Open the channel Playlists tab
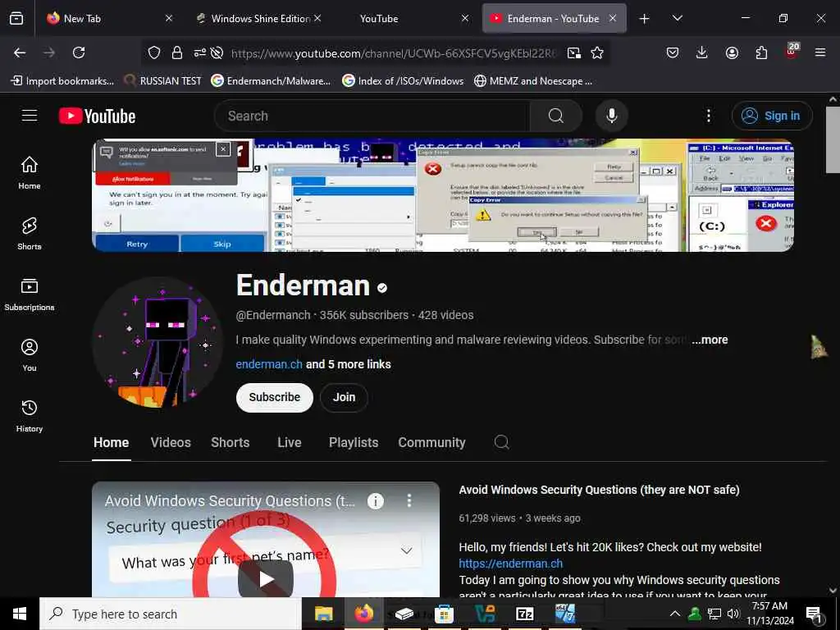The image size is (840, 630). click(x=354, y=442)
